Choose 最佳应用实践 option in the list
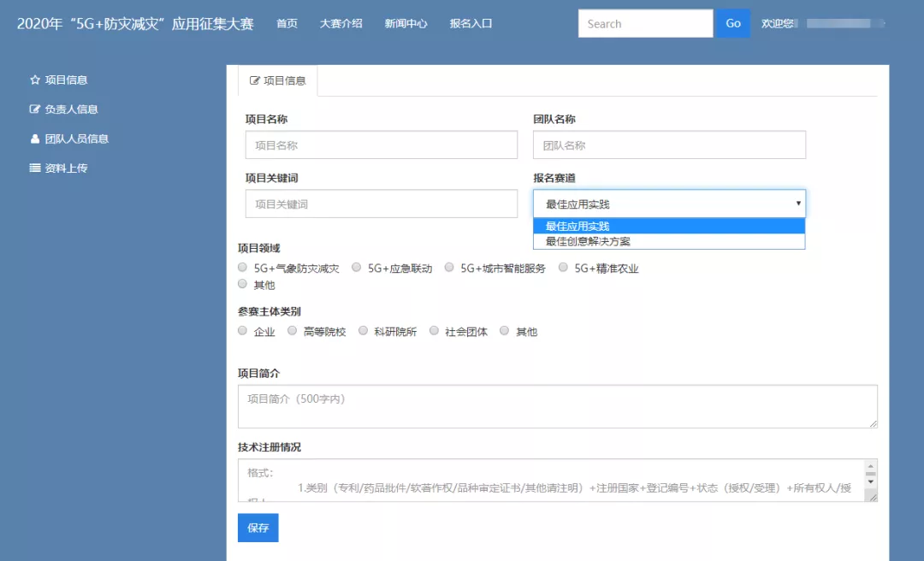The image size is (924, 561). [x=669, y=227]
